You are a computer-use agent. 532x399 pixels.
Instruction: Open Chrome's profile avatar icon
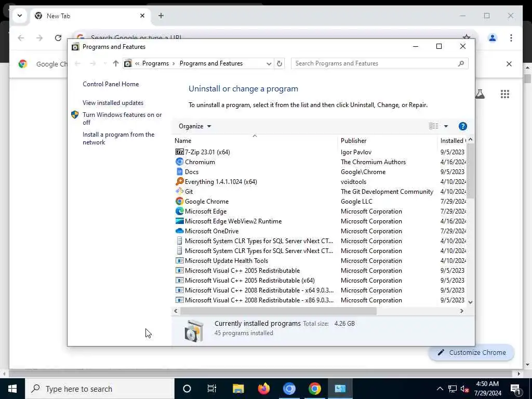493,37
